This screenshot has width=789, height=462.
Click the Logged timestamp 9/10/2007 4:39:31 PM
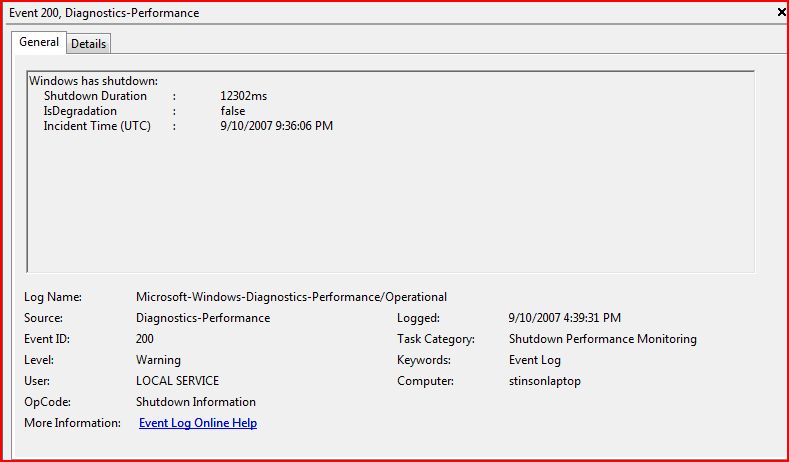[x=564, y=318]
